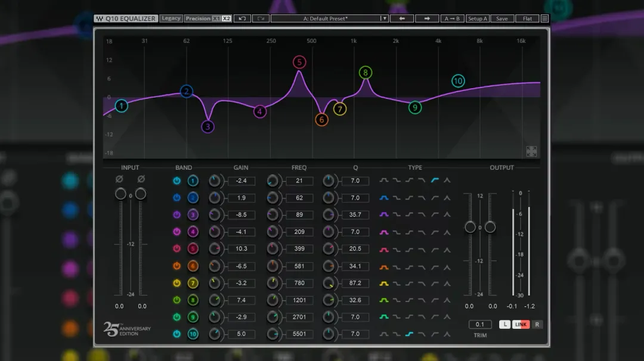Click the Save button
Viewport: 644px width, 361px height.
[502, 18]
